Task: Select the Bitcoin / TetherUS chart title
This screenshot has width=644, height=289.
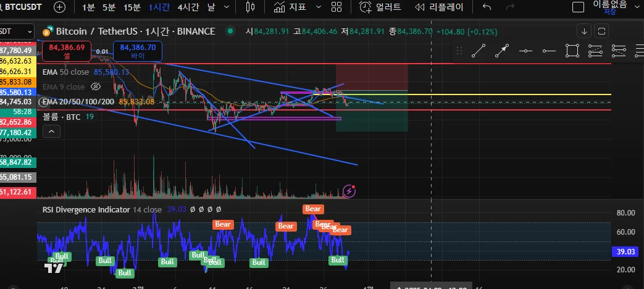Action: 135,31
